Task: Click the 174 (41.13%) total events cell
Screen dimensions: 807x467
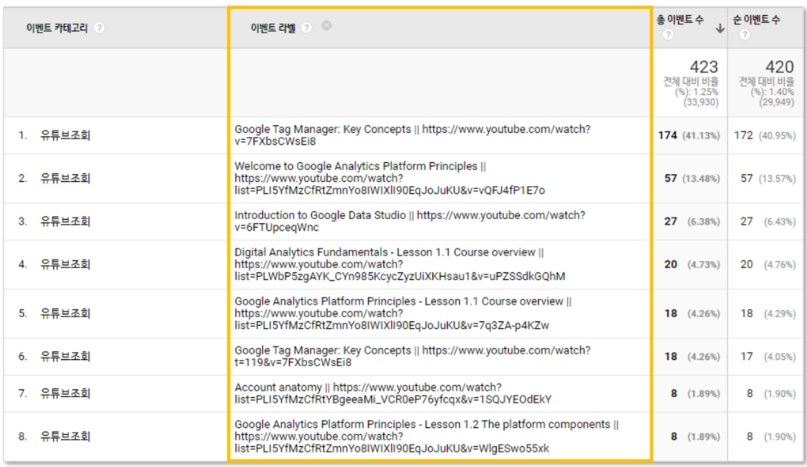Action: [x=689, y=135]
